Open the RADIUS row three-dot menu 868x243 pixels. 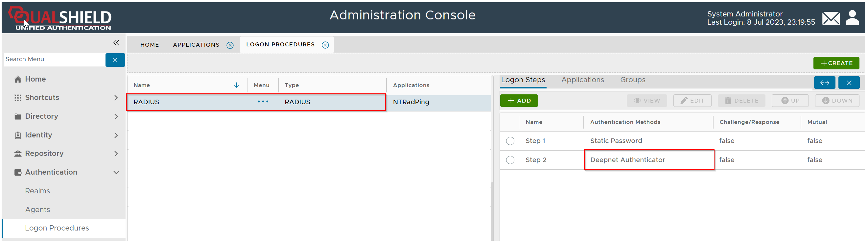(263, 102)
